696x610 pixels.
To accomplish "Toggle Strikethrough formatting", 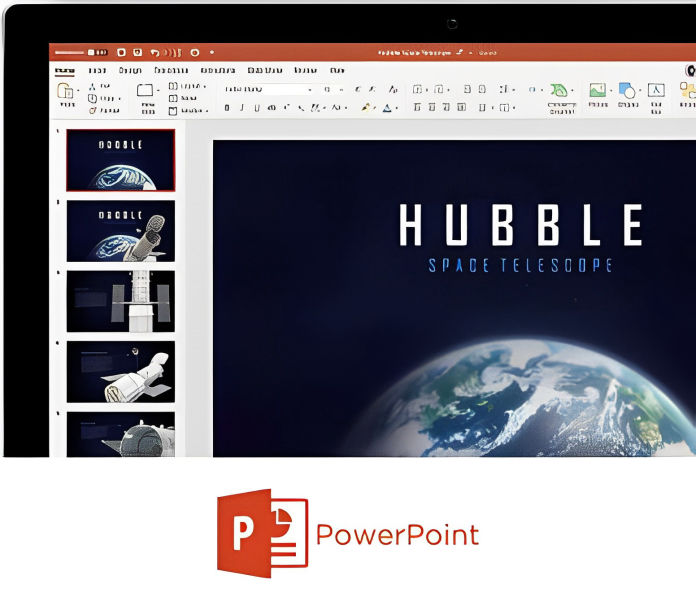I will (x=272, y=107).
